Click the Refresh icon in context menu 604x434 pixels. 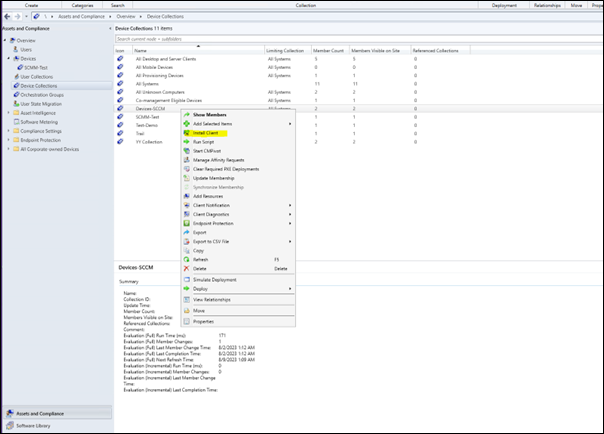[186, 259]
